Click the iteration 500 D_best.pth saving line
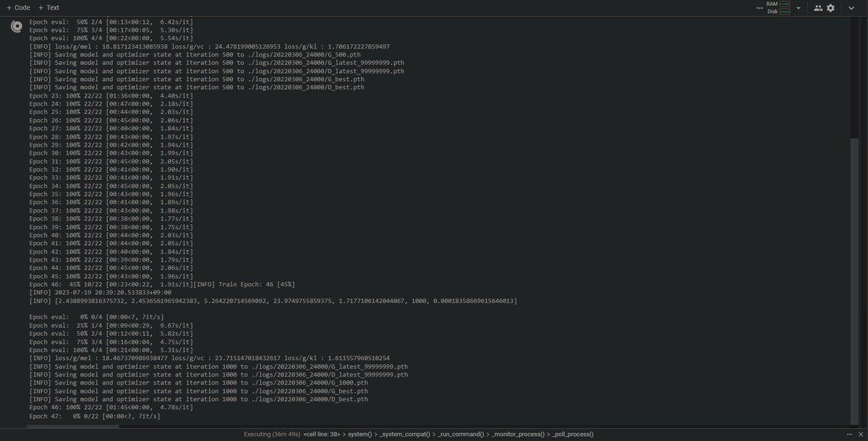 click(x=197, y=87)
